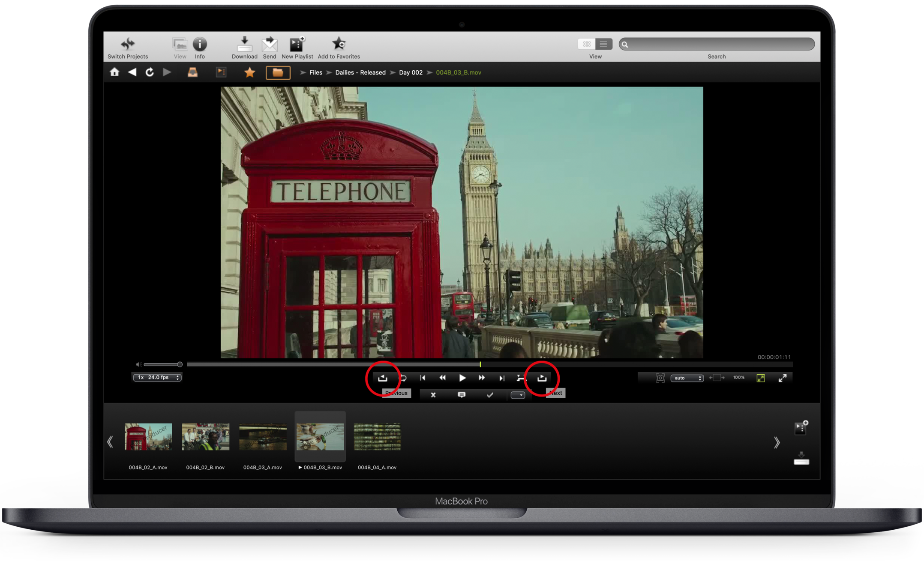Open the comment bubble icon

461,394
